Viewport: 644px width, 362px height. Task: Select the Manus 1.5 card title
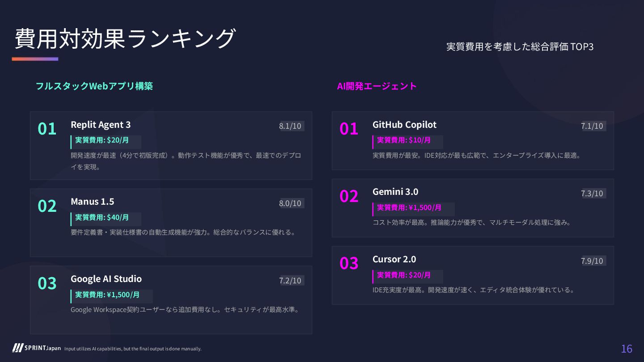tap(92, 202)
